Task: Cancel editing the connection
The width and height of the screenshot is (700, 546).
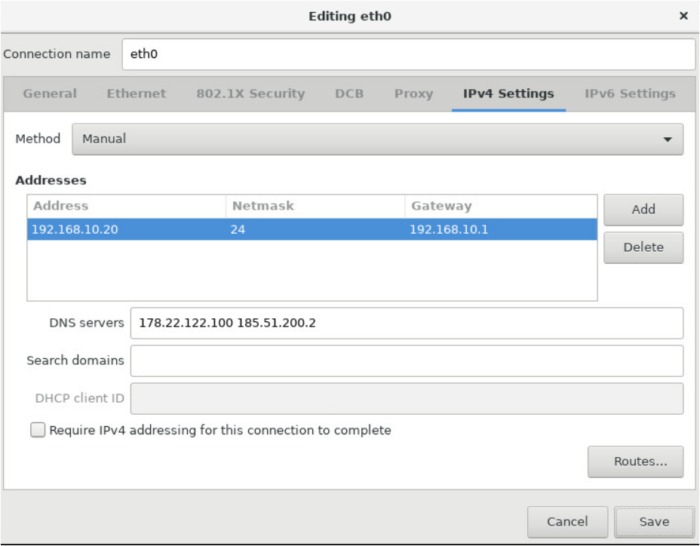Action: pyautogui.click(x=567, y=521)
